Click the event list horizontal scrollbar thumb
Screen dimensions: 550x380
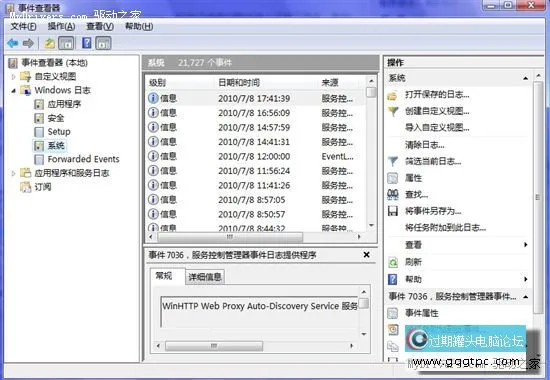tap(230, 237)
